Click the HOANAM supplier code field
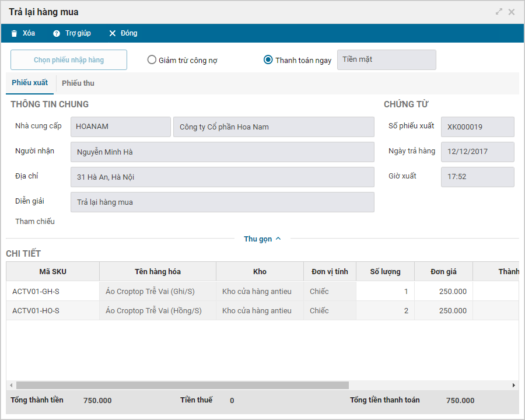The width and height of the screenshot is (525, 420). tap(121, 127)
